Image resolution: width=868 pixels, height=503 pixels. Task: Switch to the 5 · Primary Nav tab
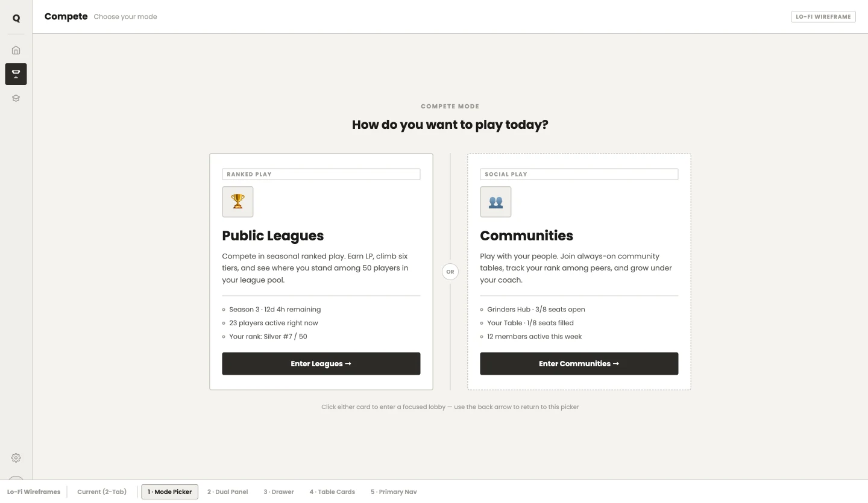point(394,492)
